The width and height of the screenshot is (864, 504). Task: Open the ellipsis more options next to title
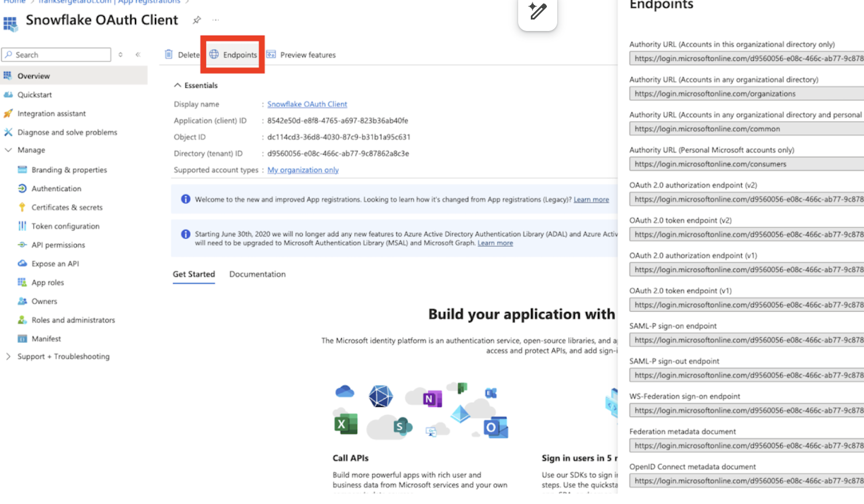(x=215, y=20)
